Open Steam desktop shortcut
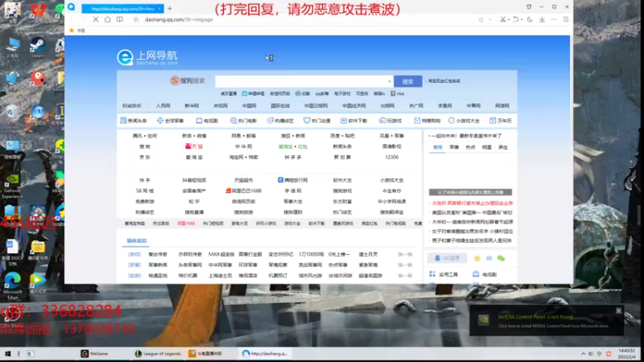The height and width of the screenshot is (362, 644). (37, 47)
